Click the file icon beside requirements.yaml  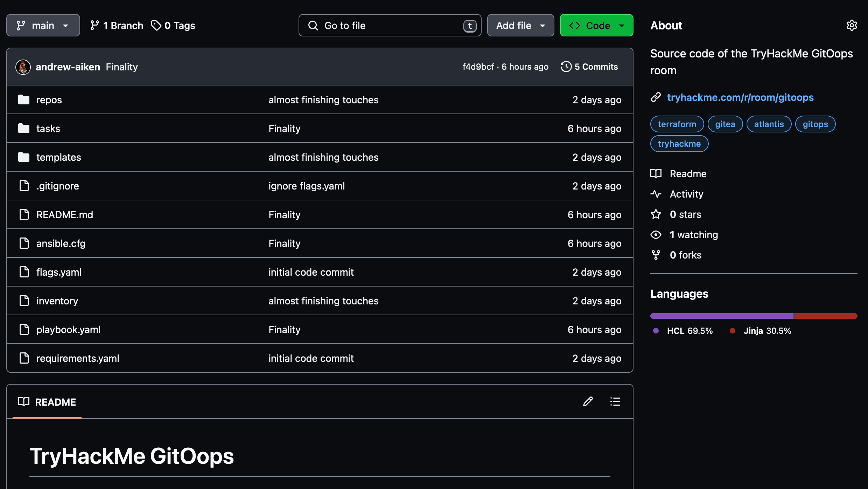click(x=24, y=358)
